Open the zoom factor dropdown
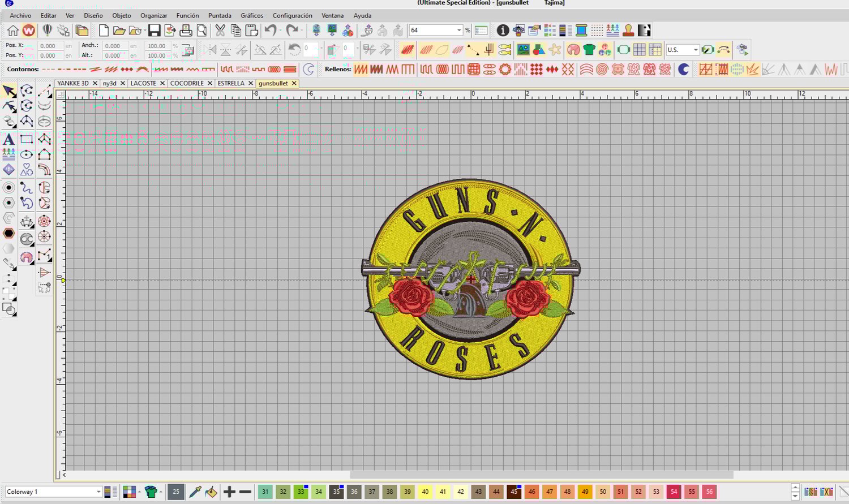849x504 pixels. [458, 31]
